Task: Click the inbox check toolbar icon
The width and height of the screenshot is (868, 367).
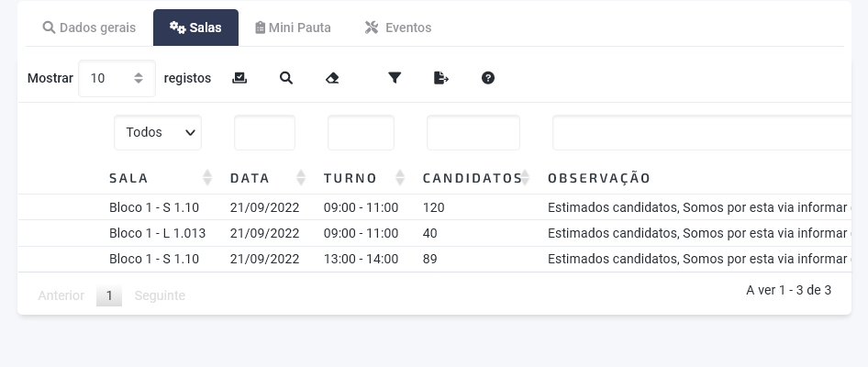Action: tap(239, 78)
